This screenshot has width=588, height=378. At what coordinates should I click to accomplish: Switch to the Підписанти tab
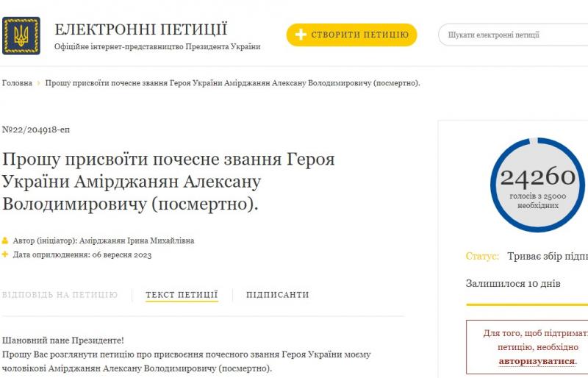pos(278,295)
